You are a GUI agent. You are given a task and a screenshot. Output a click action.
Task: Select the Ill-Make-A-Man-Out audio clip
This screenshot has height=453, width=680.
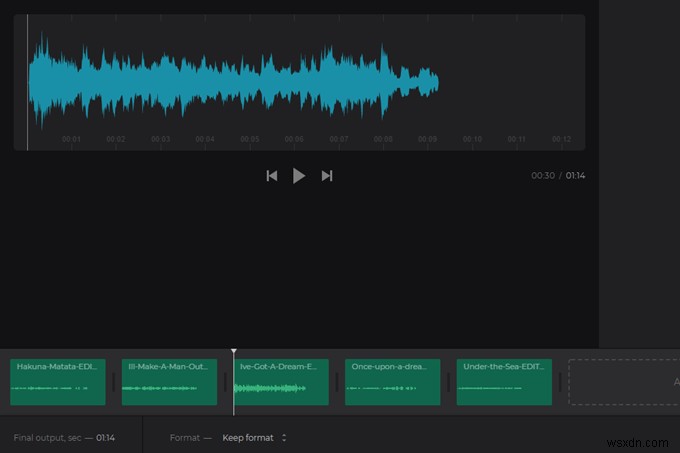point(169,381)
